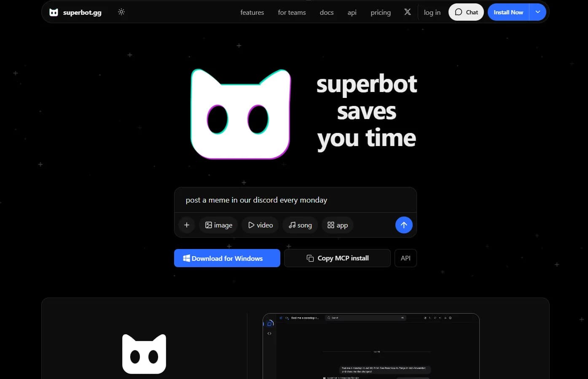
Task: Click the superbot.gg cat logo in navbar
Action: point(54,12)
